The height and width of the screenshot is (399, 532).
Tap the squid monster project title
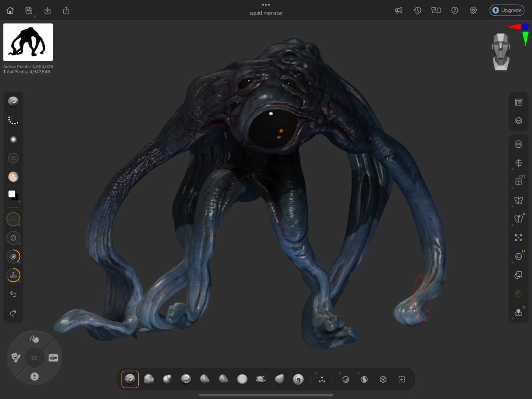point(266,13)
